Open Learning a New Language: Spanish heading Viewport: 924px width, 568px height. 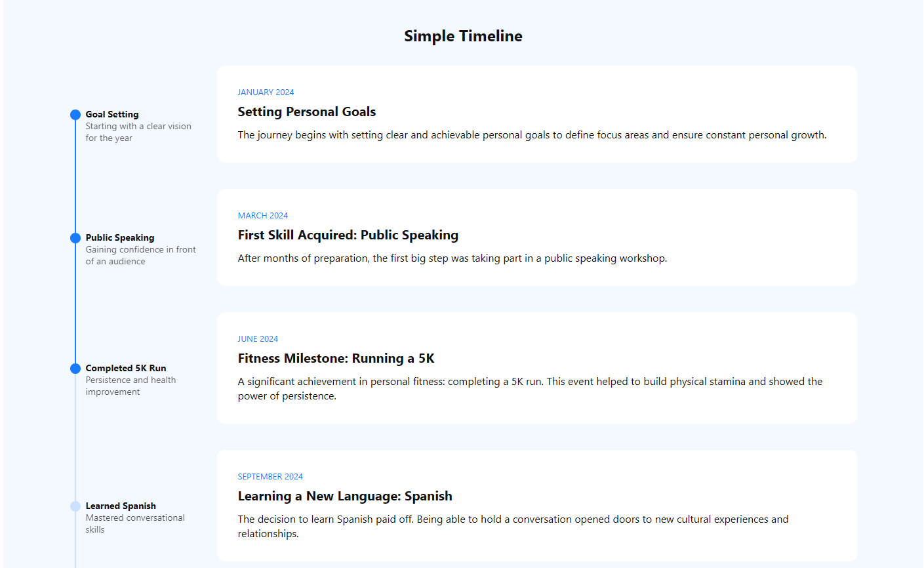pyautogui.click(x=345, y=496)
